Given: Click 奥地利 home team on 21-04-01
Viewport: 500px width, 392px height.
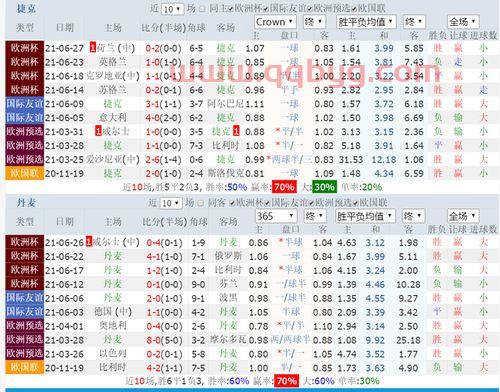Looking at the screenshot, I should click(x=113, y=326).
